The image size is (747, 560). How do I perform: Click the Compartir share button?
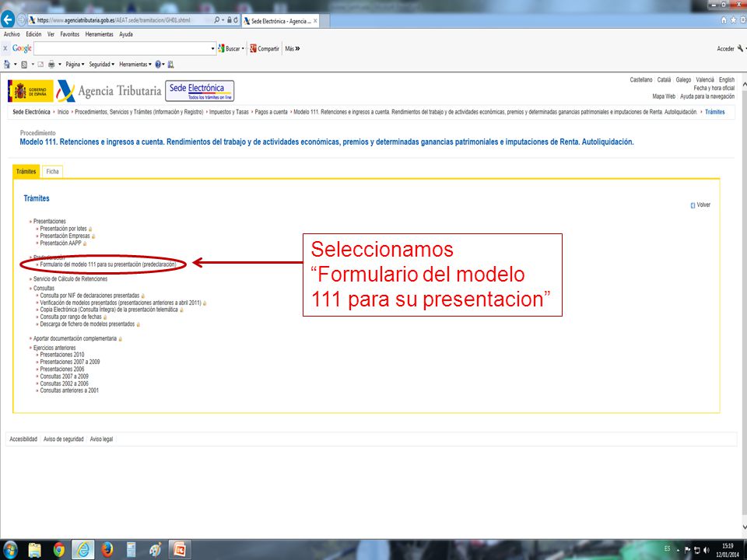click(x=265, y=48)
